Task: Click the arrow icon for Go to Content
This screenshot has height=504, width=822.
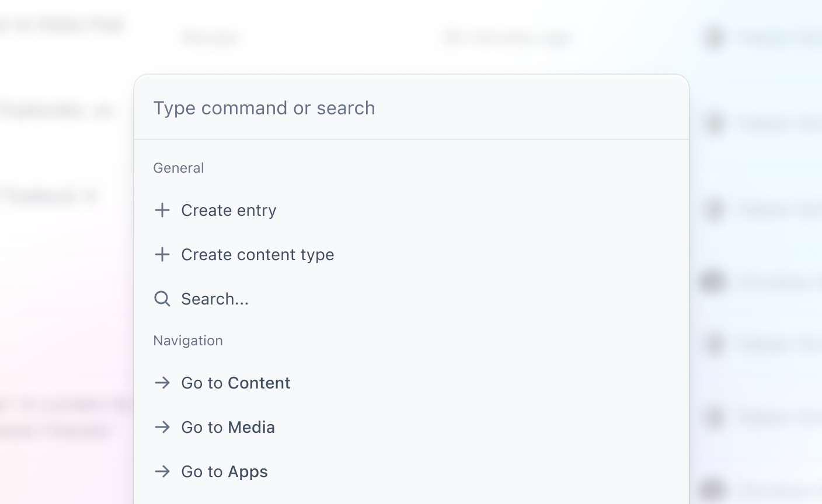Action: (x=162, y=383)
